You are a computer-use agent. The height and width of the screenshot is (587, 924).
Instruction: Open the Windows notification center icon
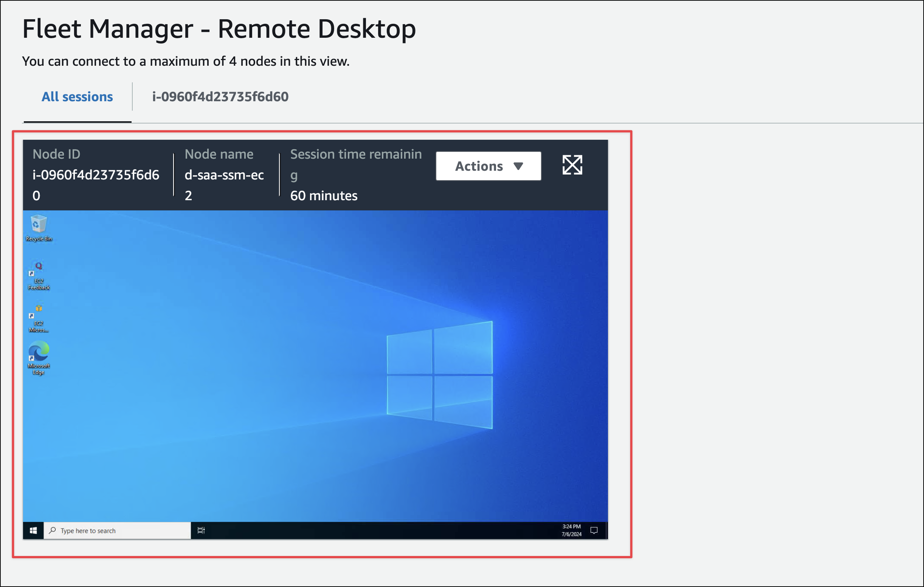click(x=594, y=530)
